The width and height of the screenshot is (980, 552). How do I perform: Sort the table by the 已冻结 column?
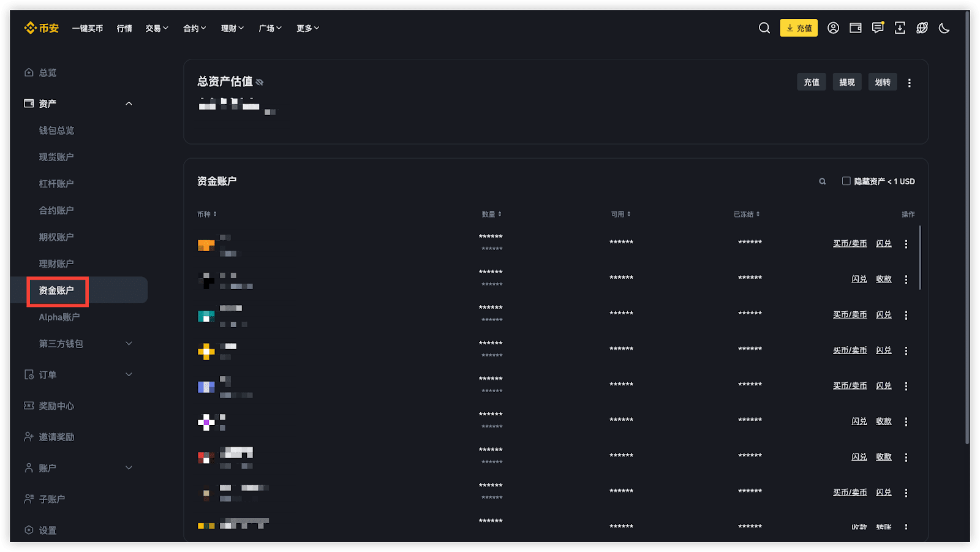point(747,214)
